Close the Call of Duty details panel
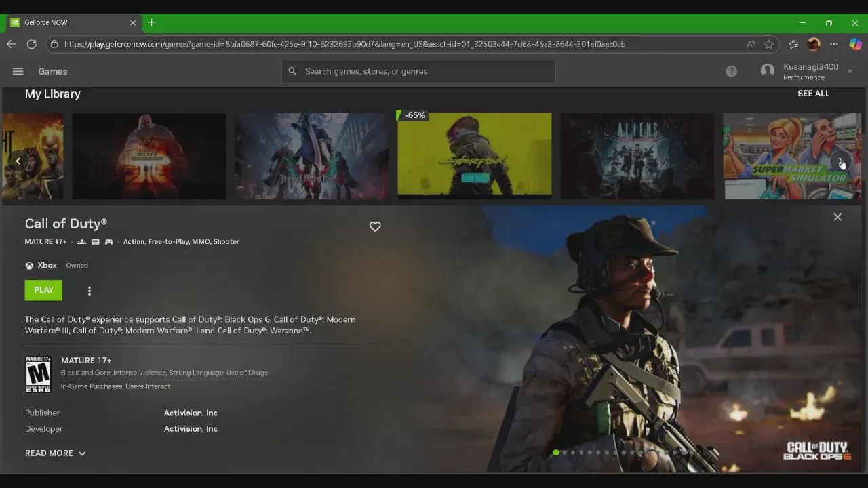This screenshot has height=488, width=868. point(837,217)
